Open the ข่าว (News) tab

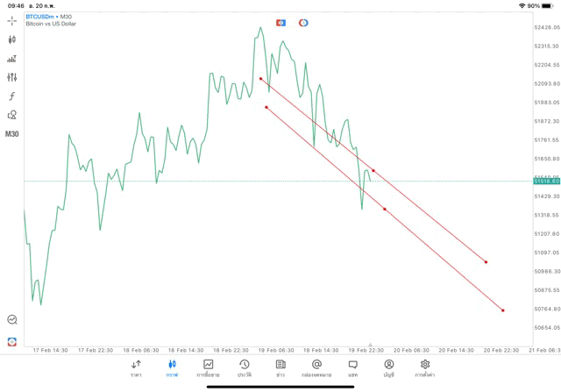(280, 367)
